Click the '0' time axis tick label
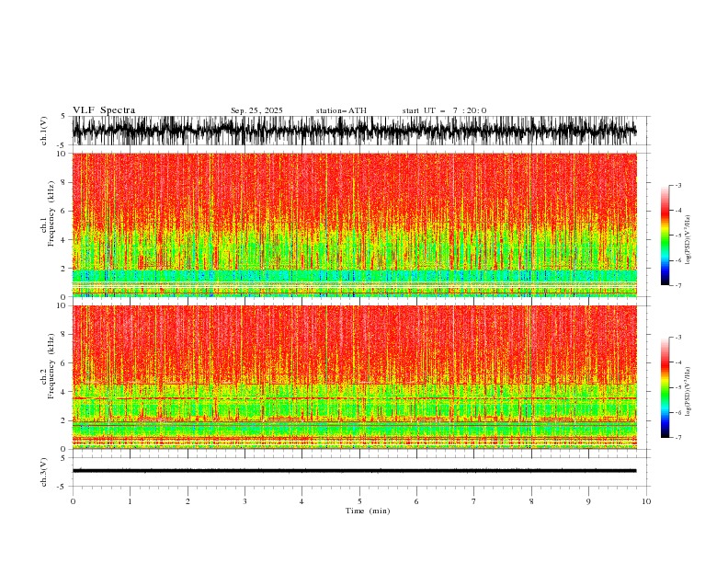 click(73, 501)
